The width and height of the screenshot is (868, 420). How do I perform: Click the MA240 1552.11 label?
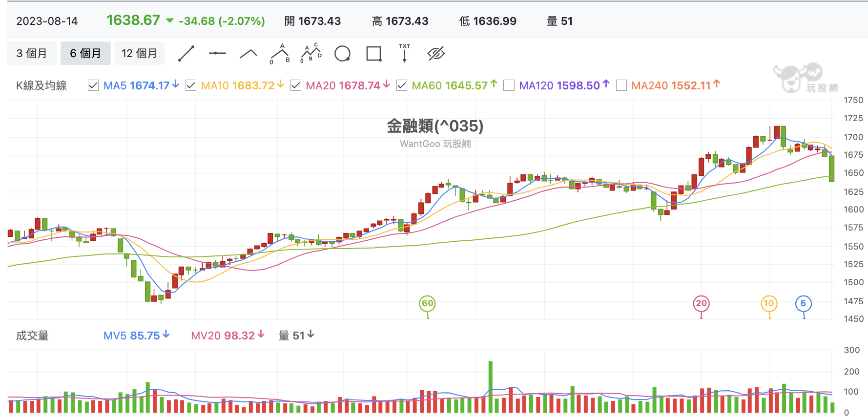(676, 85)
